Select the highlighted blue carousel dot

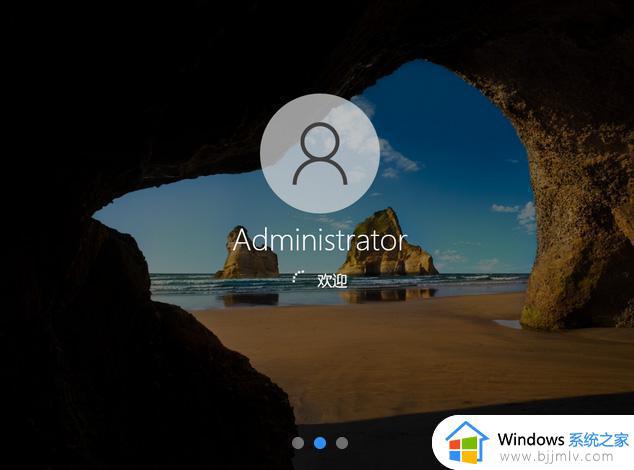[320, 442]
